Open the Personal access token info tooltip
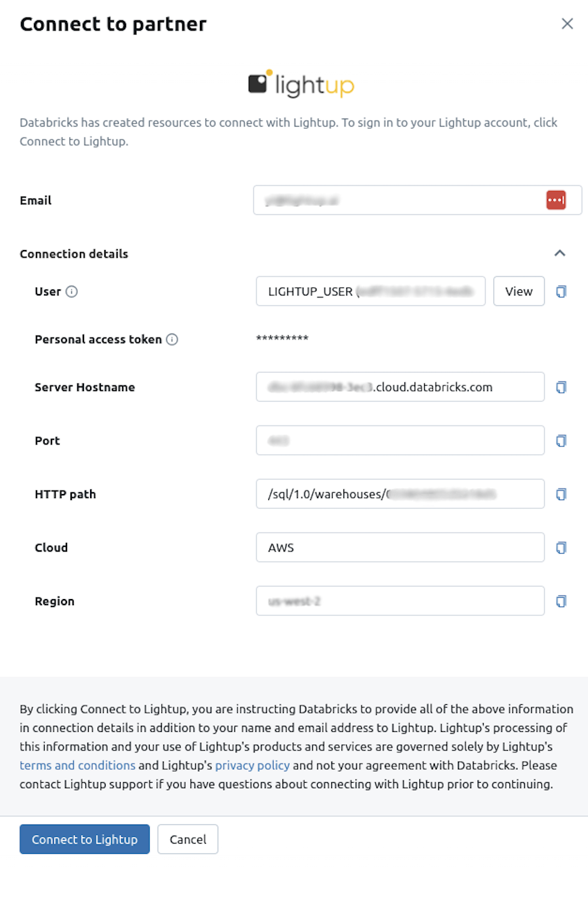Screen dimensions: 588x923 (x=172, y=339)
